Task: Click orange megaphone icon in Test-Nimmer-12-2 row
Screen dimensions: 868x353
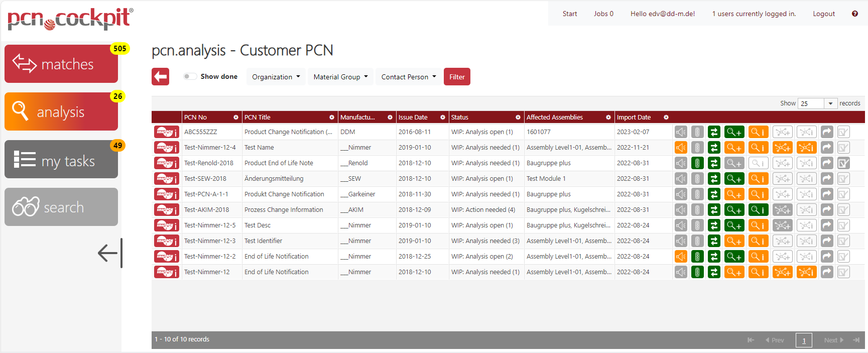Action: pyautogui.click(x=681, y=257)
